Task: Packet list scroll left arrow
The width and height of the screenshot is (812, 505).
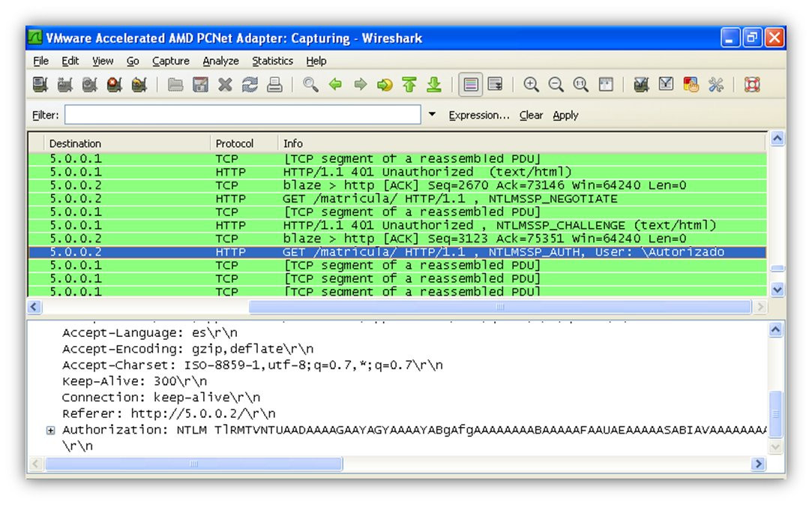Action: click(x=34, y=307)
